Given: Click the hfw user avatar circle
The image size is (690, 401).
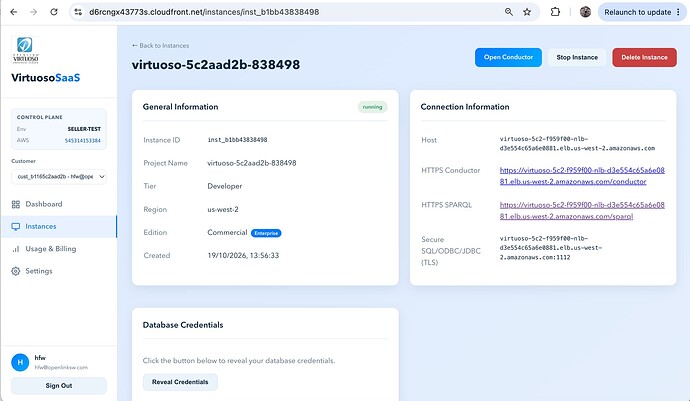Looking at the screenshot, I should pyautogui.click(x=20, y=362).
